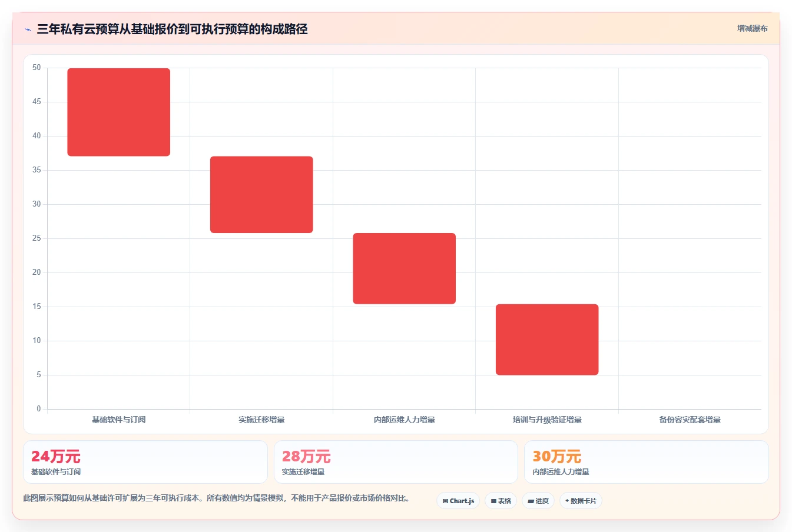The image size is (792, 532).
Task: Click the x-axis label 培训与升级验证增量
Action: tap(547, 420)
